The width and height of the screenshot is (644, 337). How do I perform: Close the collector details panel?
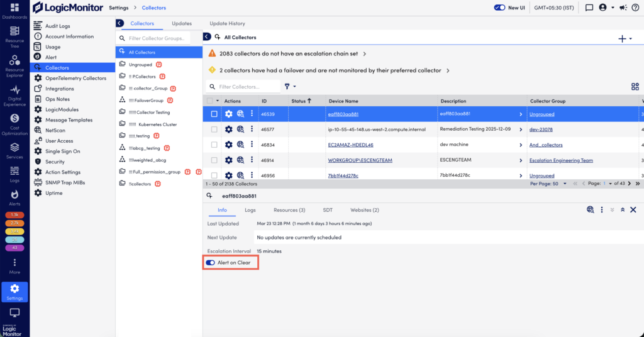pos(633,210)
